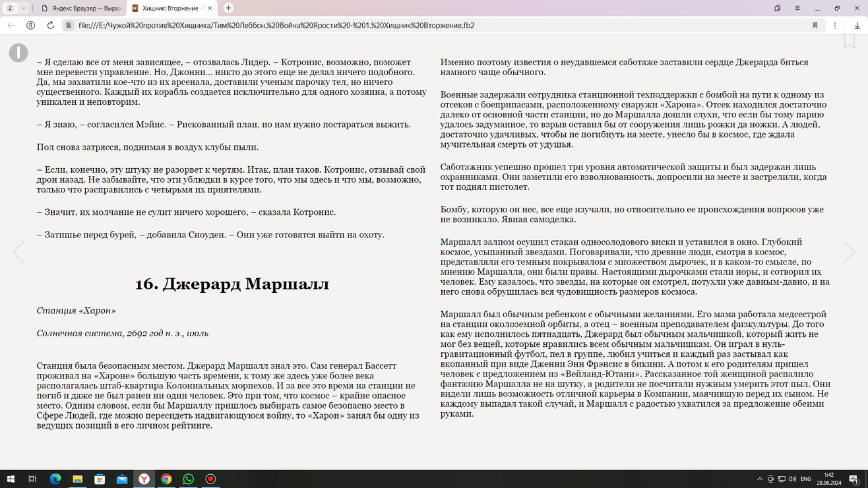Launch WhatsApp from the taskbar

(189, 479)
